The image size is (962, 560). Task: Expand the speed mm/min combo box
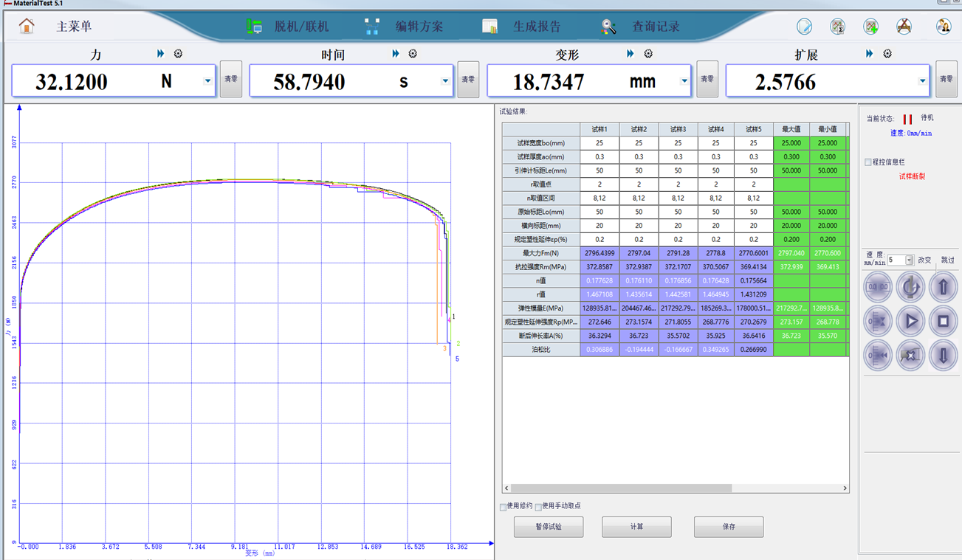909,260
